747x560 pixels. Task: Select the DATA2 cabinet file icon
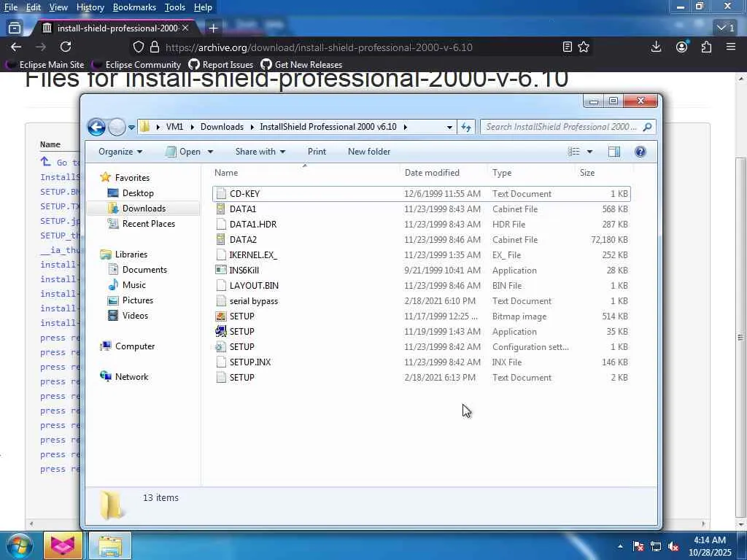pyautogui.click(x=220, y=239)
